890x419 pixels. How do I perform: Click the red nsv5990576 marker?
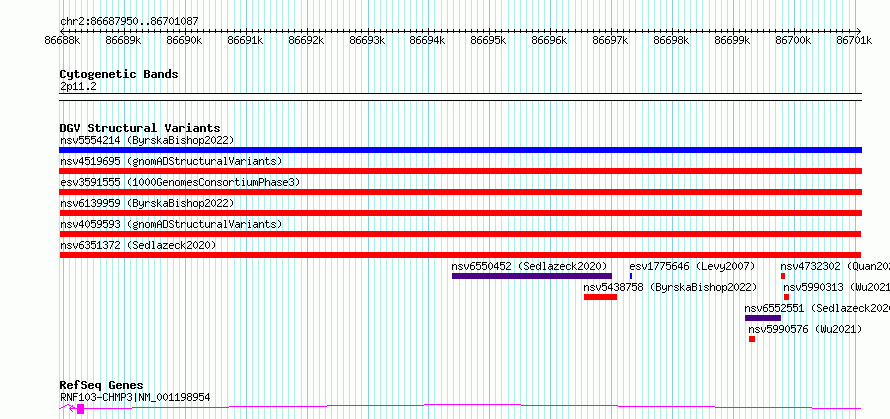coord(752,339)
